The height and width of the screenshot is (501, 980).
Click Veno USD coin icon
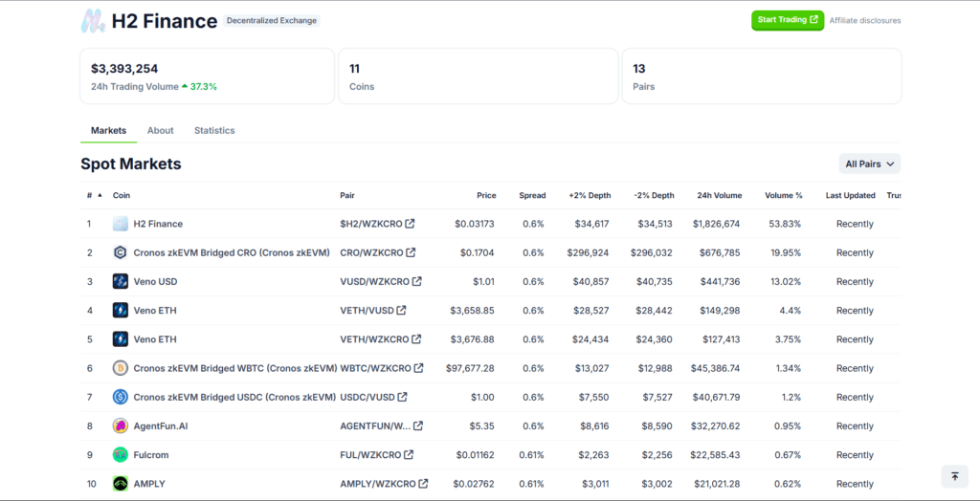tap(121, 282)
